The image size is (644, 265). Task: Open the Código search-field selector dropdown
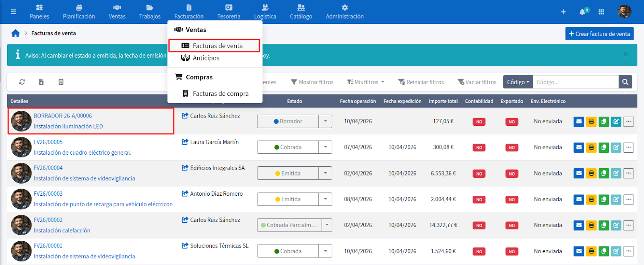pyautogui.click(x=518, y=82)
